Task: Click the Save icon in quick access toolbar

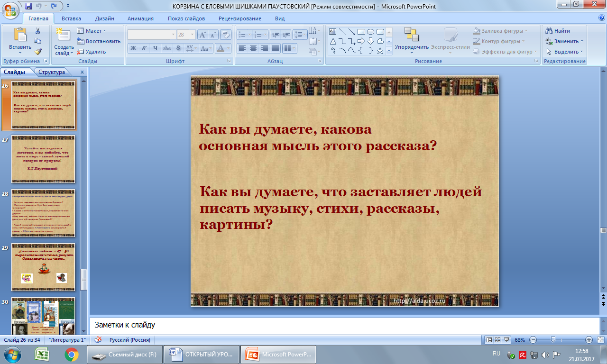Action: coord(28,7)
